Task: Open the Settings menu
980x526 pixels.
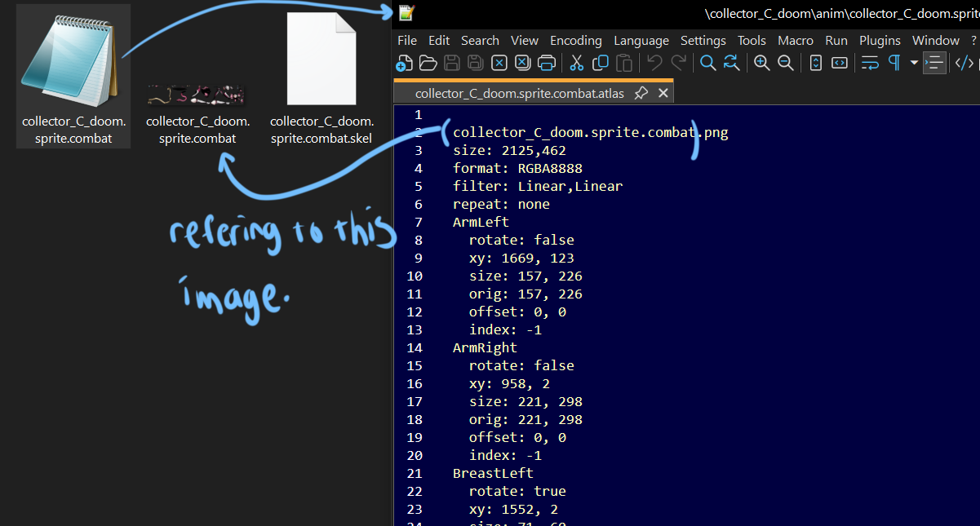Action: [x=703, y=40]
